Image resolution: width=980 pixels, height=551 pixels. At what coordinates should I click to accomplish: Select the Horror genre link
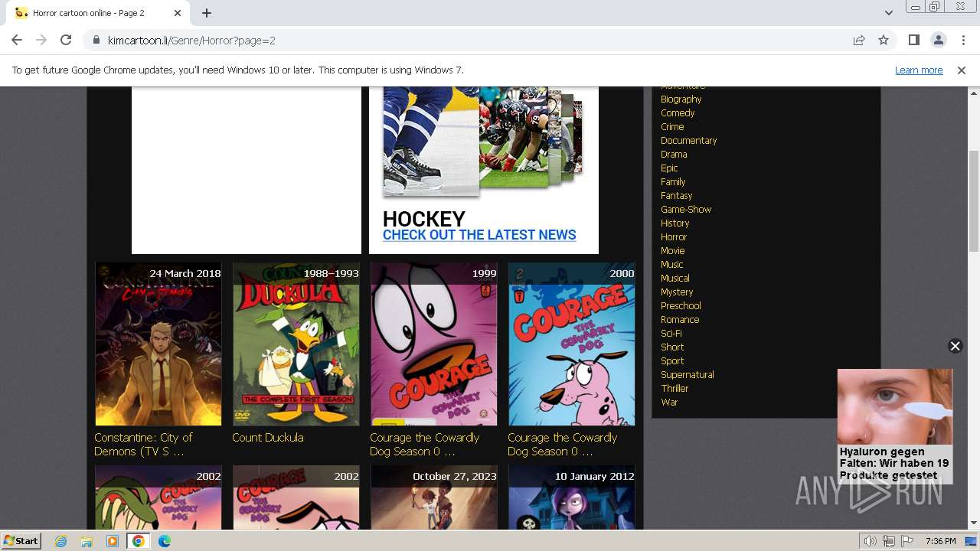[674, 236]
